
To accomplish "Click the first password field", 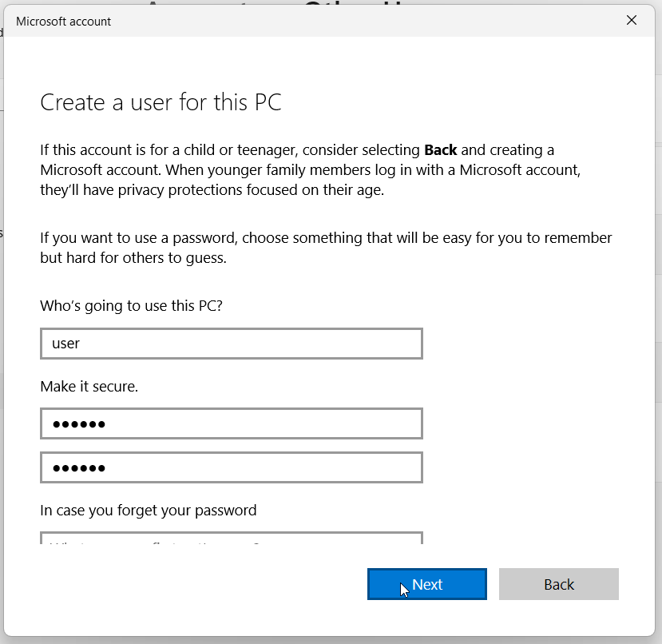I will [x=231, y=423].
